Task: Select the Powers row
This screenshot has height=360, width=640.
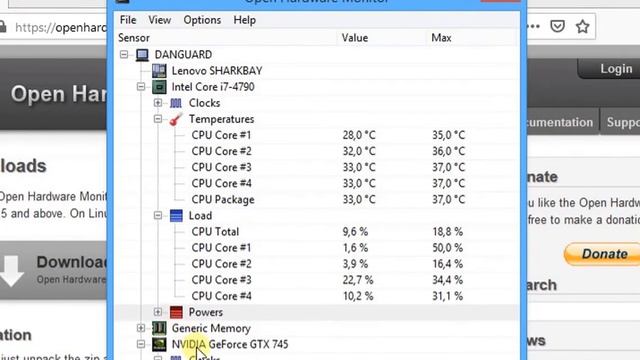Action: 318,312
